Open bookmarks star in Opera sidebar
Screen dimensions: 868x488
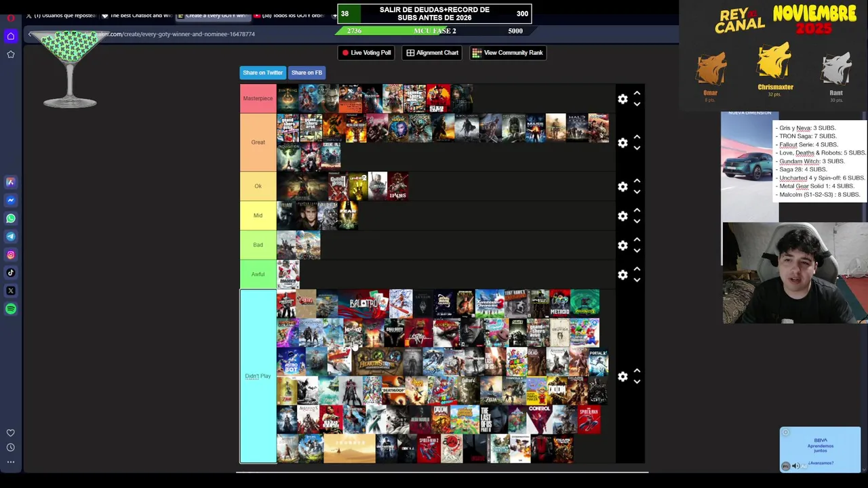(x=11, y=54)
